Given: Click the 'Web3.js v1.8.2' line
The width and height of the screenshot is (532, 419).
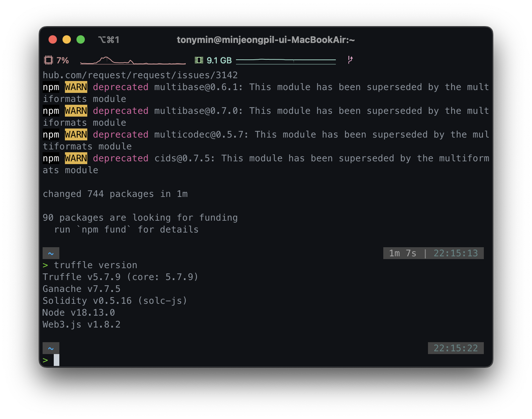Looking at the screenshot, I should 82,324.
